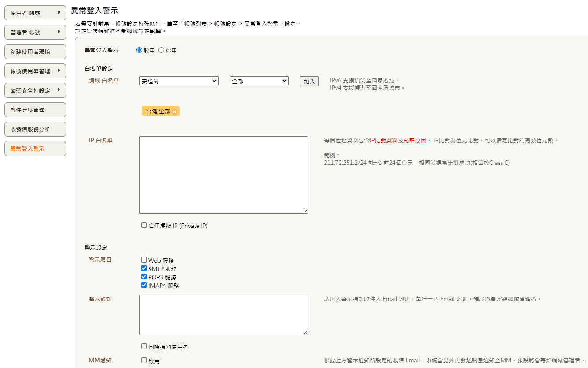
Task: Select 新建使用者環境 in the sidebar
Action: 35,51
